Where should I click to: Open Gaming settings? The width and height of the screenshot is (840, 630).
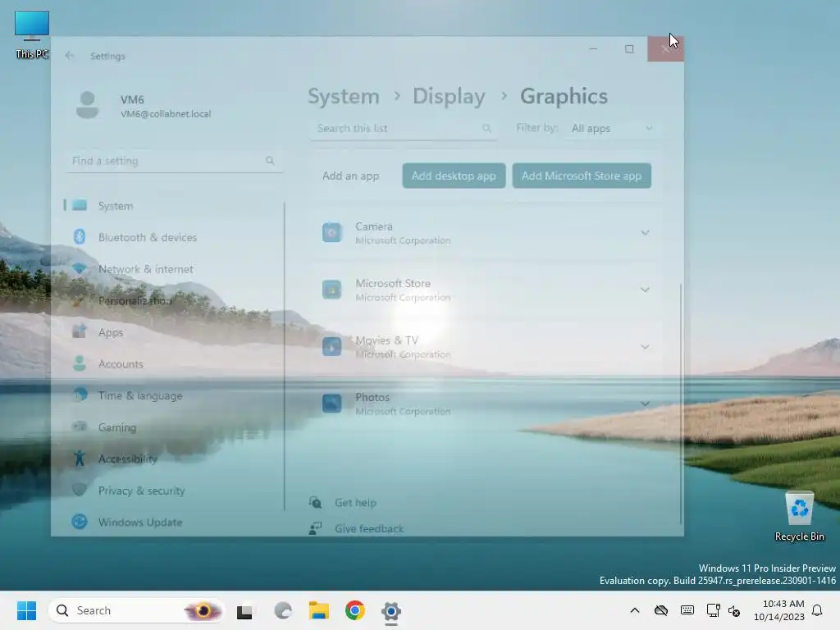174,427
